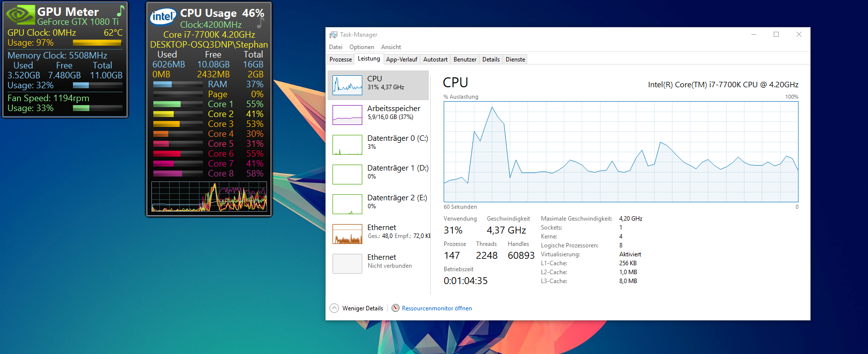Click the Intel logo in CPU Usage gadget
The height and width of the screenshot is (354, 868).
[163, 16]
